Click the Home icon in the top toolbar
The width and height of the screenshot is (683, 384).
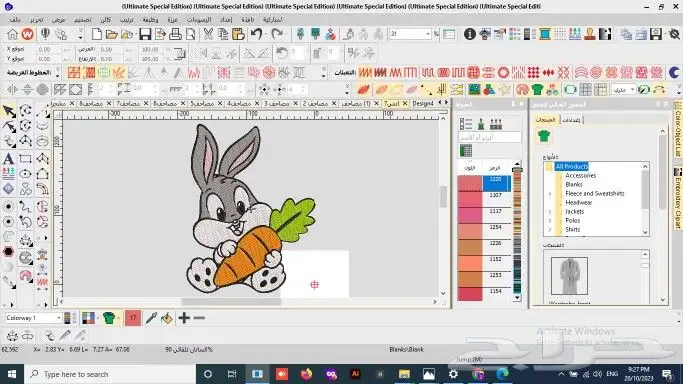click(12, 34)
